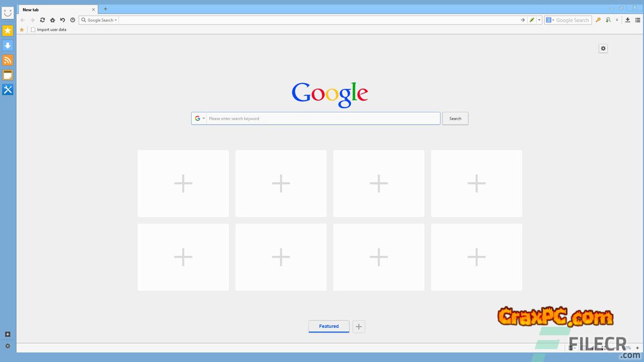Add a site to the third bottom-row tile

click(379, 257)
